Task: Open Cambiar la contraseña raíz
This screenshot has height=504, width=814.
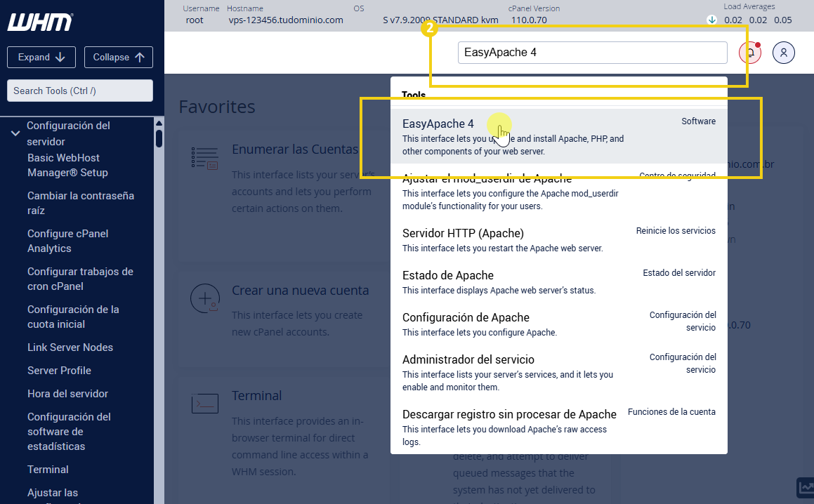Action: [81, 203]
